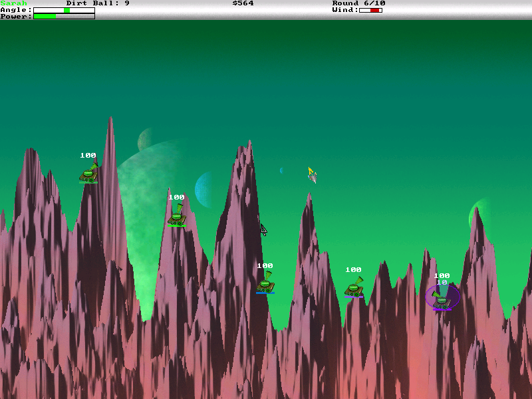Click the tank on the far-left peak
Image resolution: width=532 pixels, height=399 pixels.
point(88,174)
